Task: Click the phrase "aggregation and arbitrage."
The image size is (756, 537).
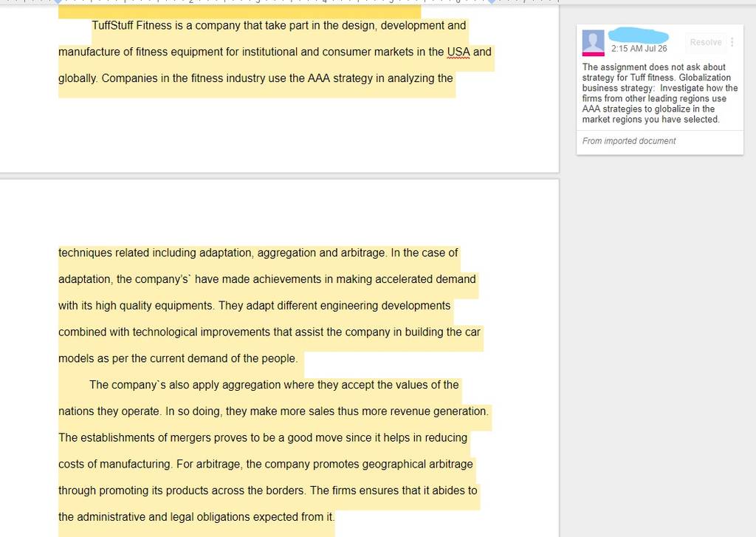Action: click(x=322, y=253)
